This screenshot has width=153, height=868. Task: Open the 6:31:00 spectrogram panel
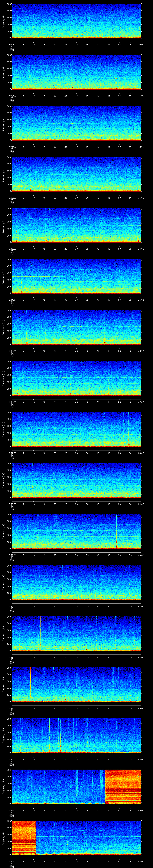[76, 123]
